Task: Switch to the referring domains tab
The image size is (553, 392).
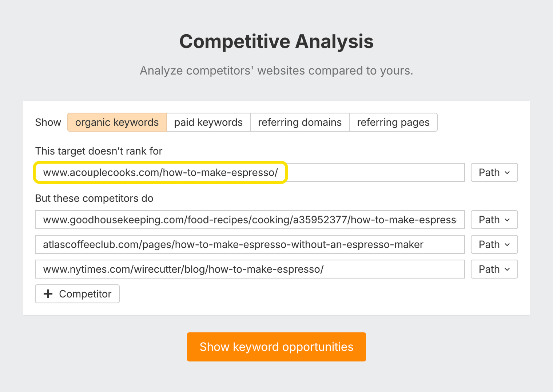Action: [x=299, y=122]
